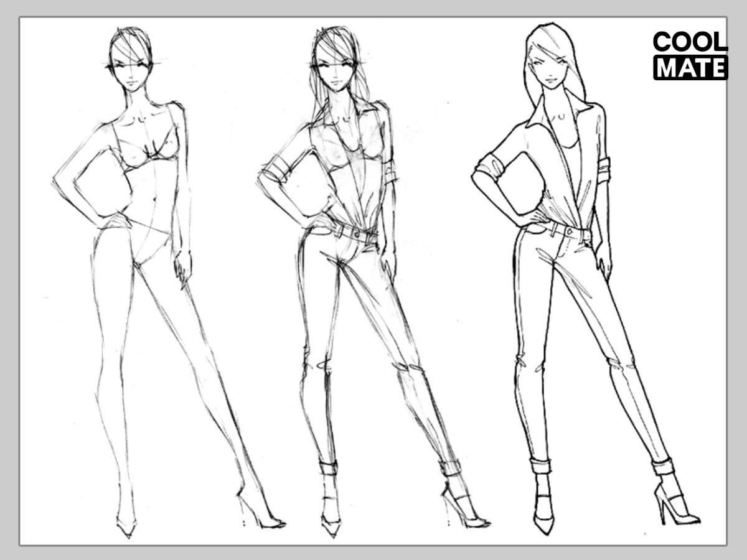Select the middle figure's belt buckle
The image size is (747, 560).
[357, 235]
